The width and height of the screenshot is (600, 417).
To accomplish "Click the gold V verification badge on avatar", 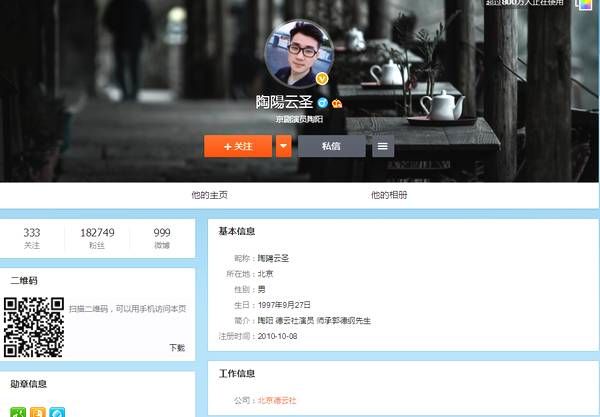I will tap(323, 78).
